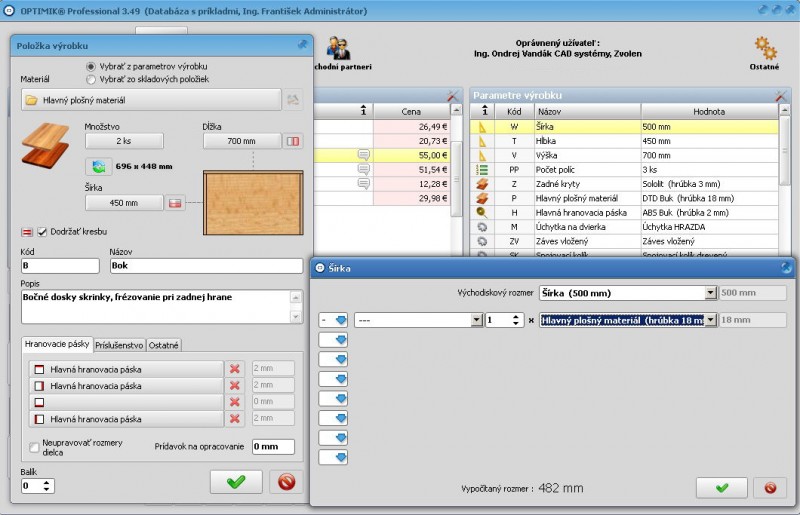Toggle the Dodržať kresbu checkbox

pyautogui.click(x=42, y=232)
